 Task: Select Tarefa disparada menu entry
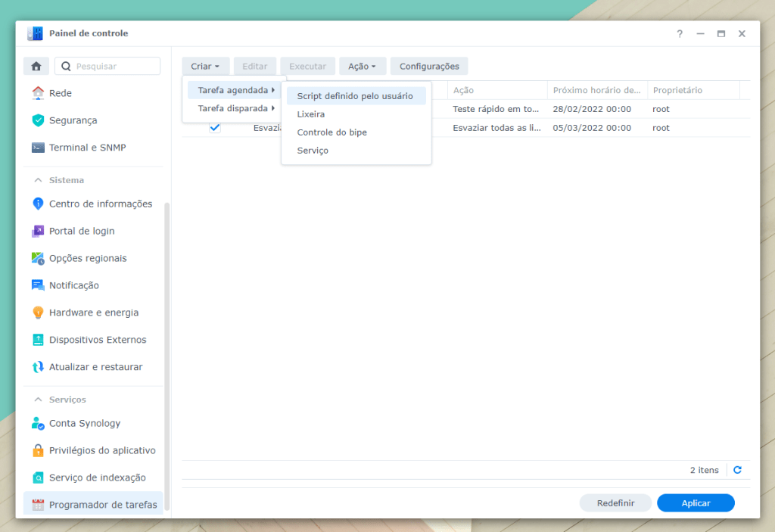(233, 108)
